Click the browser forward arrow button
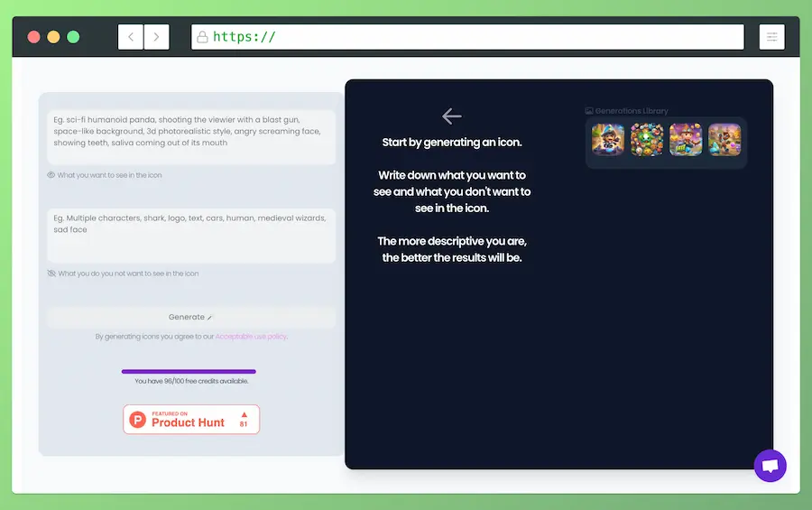Image resolution: width=812 pixels, height=510 pixels. click(x=156, y=37)
